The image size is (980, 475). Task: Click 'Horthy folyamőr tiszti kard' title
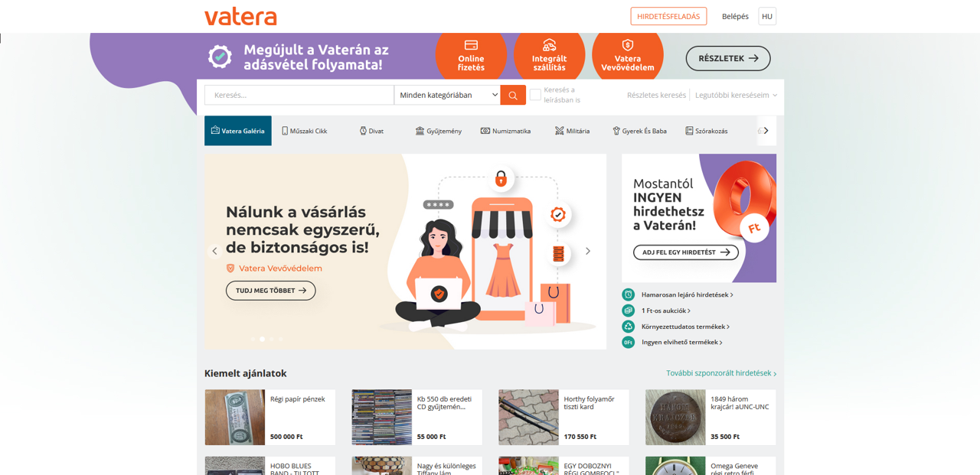pos(590,403)
